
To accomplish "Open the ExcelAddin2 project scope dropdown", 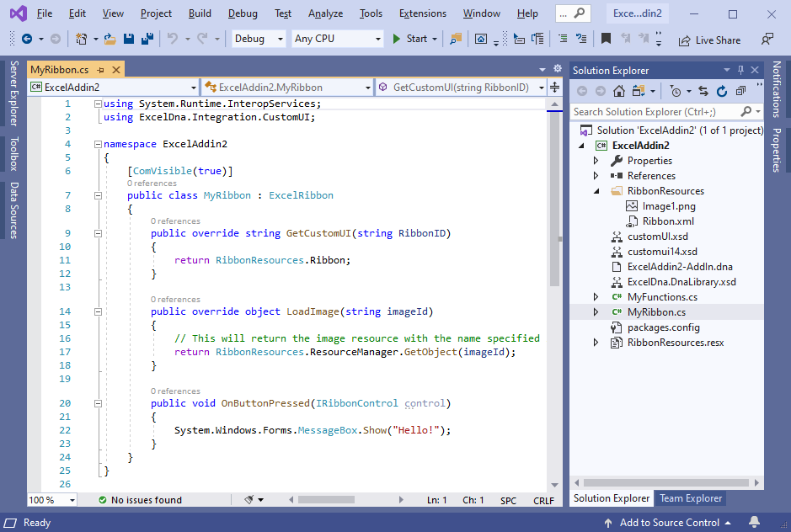I will pos(114,88).
